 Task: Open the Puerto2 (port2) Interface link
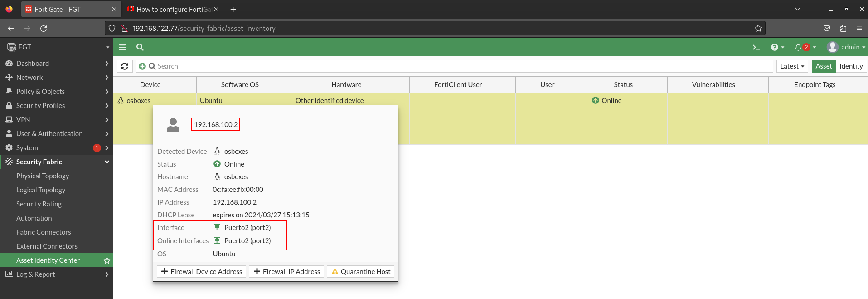coord(247,228)
